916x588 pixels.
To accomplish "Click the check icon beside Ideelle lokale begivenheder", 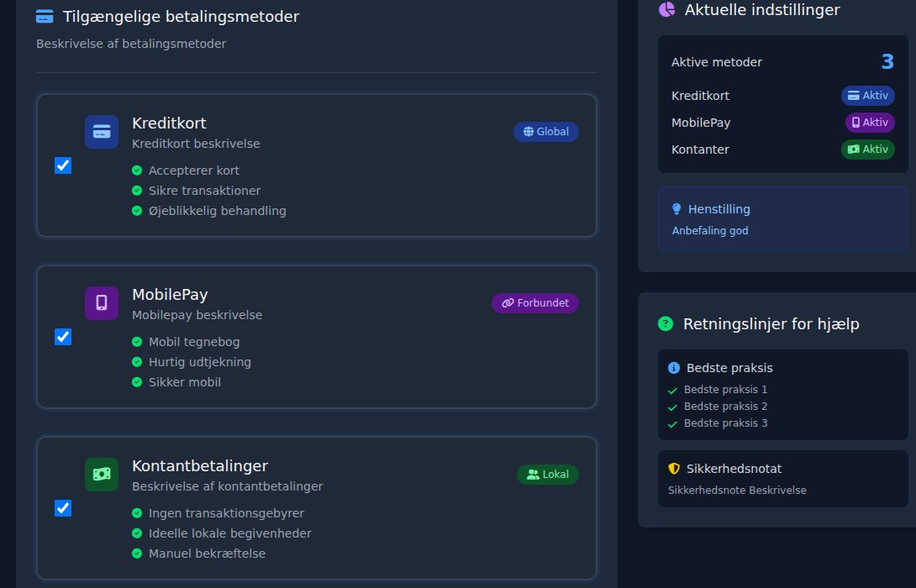I will [x=137, y=533].
